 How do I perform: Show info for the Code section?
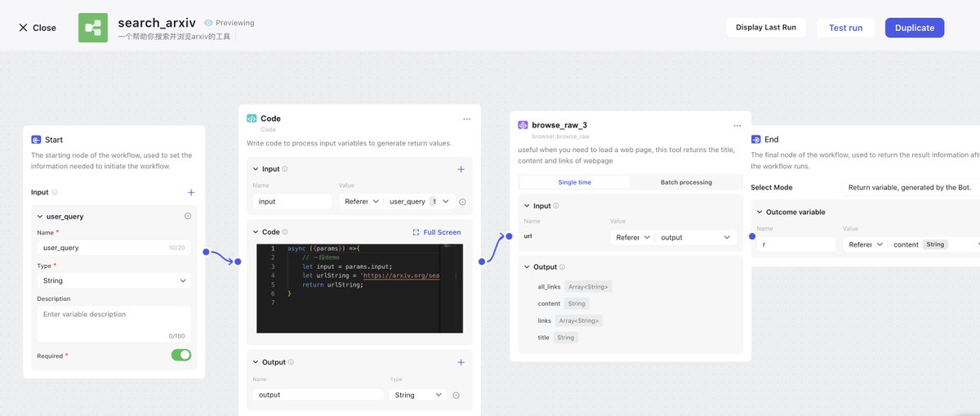tap(285, 232)
